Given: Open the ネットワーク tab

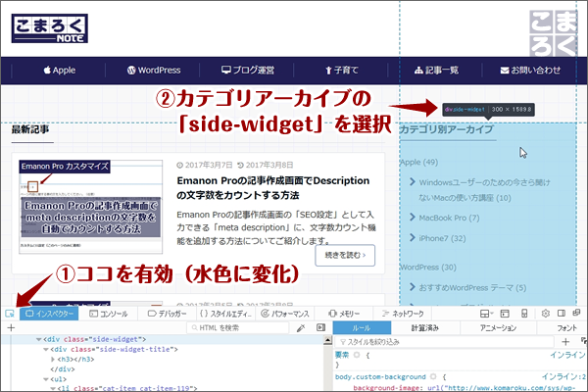Looking at the screenshot, I should tap(403, 314).
